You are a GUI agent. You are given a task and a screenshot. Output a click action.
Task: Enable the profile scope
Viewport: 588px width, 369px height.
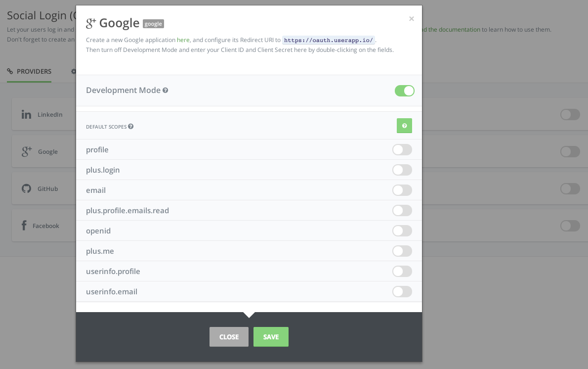402,150
